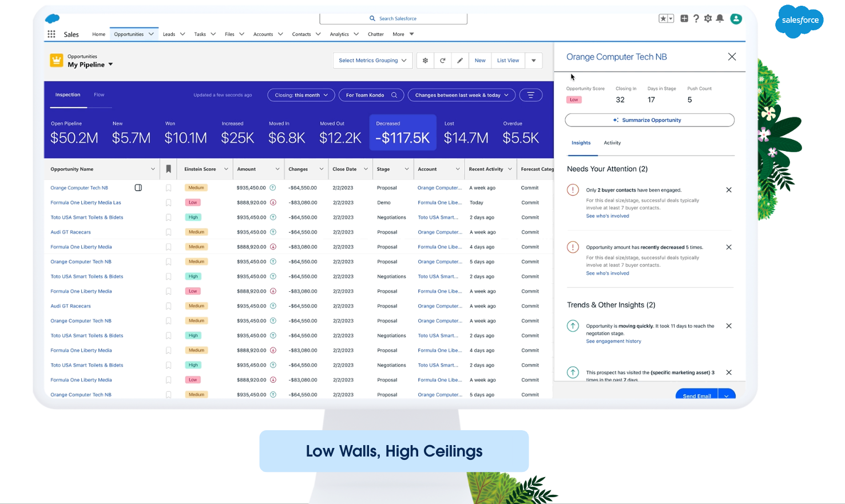Switch to the Activity tab
This screenshot has height=504, width=845.
(612, 143)
